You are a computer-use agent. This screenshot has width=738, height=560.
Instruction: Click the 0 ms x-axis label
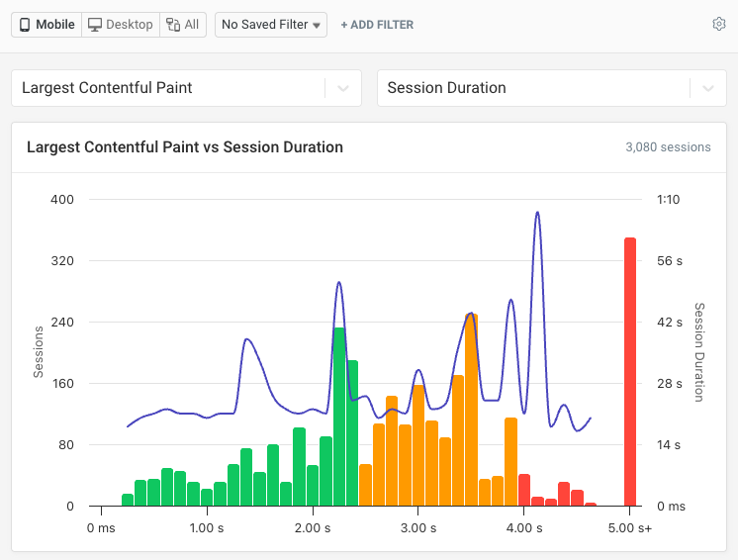(x=101, y=528)
